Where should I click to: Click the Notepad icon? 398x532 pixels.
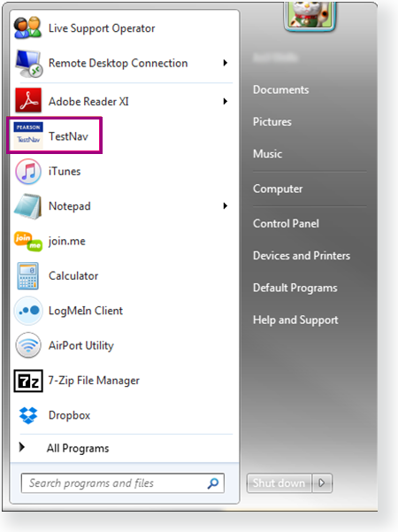point(28,206)
